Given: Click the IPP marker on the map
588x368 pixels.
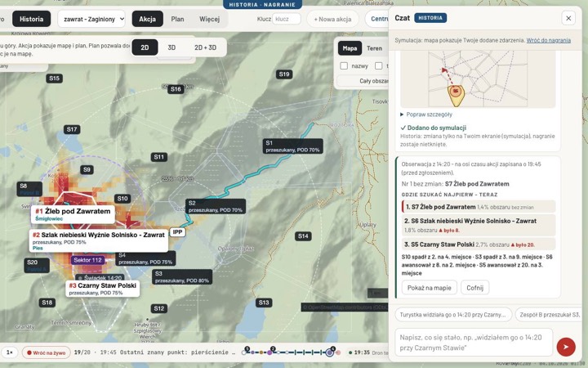Looking at the screenshot, I should coord(178,232).
